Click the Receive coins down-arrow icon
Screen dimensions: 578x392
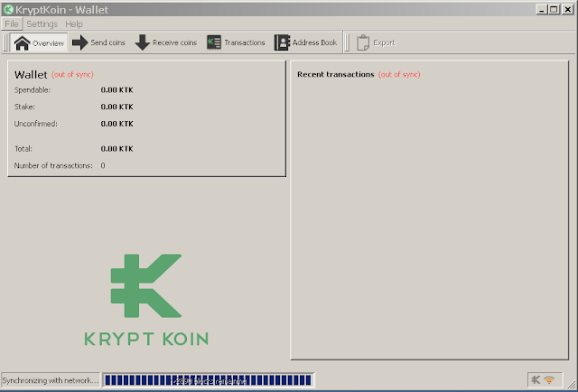(143, 42)
